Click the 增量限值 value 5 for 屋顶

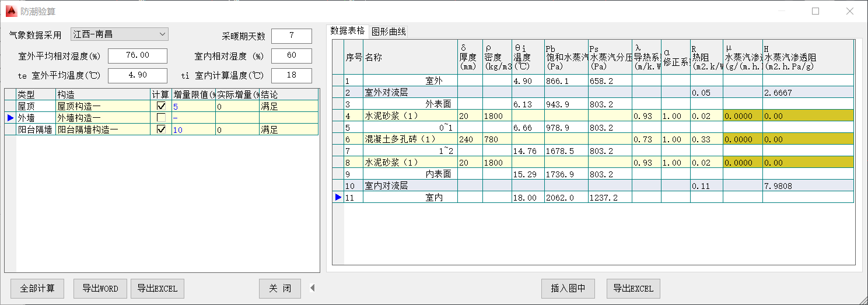click(x=194, y=106)
